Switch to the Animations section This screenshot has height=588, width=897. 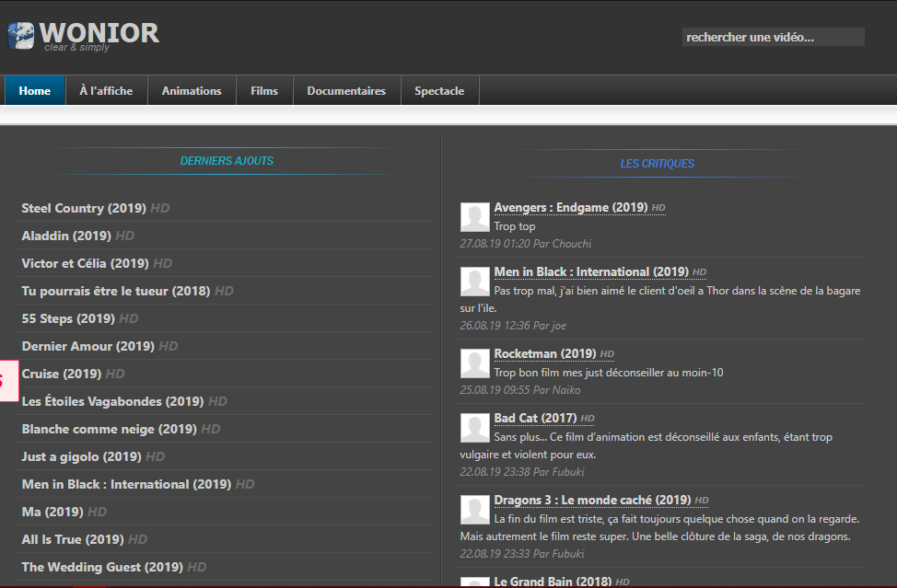(192, 90)
